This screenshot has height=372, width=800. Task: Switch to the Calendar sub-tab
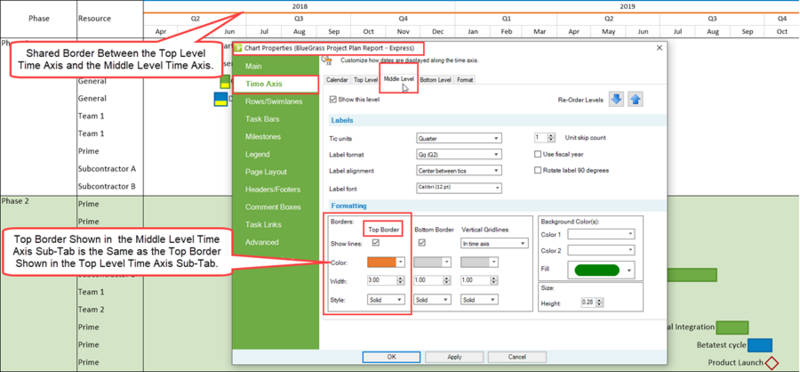tap(337, 80)
